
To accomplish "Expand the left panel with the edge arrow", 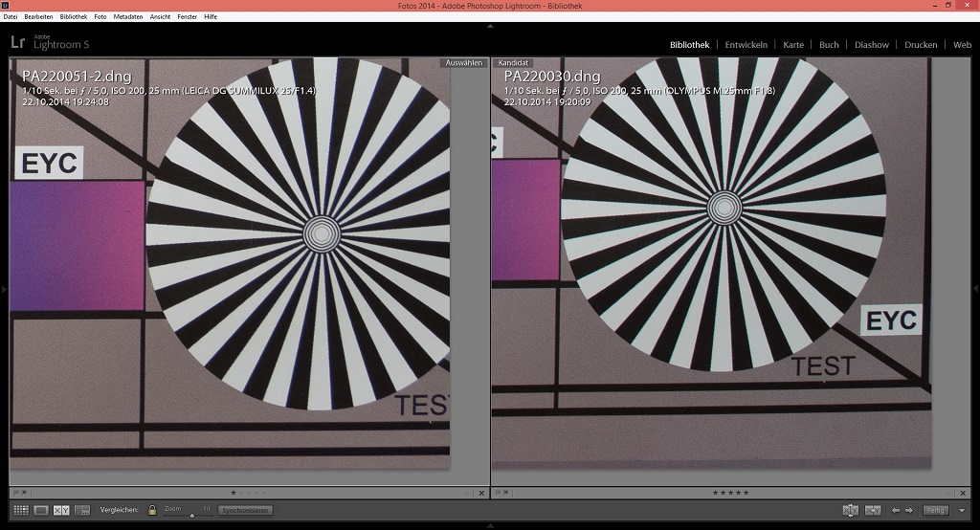I will [x=4, y=288].
